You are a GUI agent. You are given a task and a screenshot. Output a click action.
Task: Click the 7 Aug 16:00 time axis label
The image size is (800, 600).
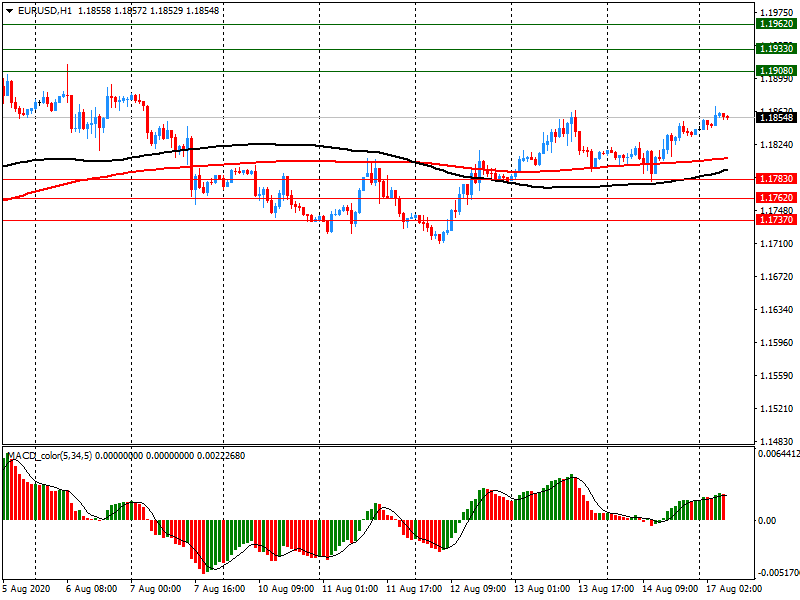pos(220,590)
